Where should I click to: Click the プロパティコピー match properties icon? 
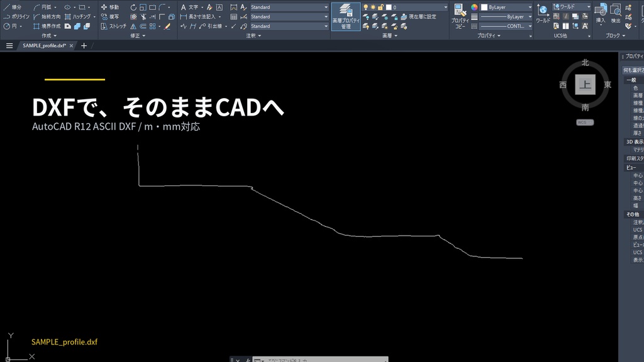tap(460, 16)
